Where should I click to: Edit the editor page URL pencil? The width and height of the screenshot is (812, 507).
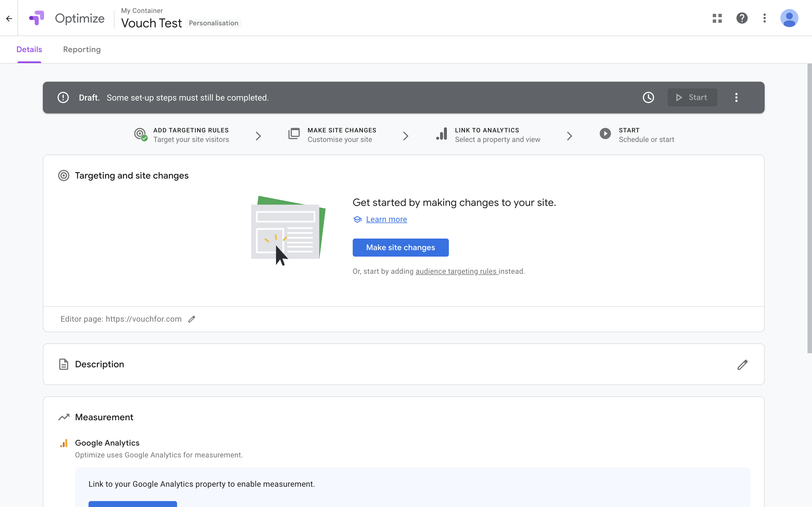click(x=192, y=319)
